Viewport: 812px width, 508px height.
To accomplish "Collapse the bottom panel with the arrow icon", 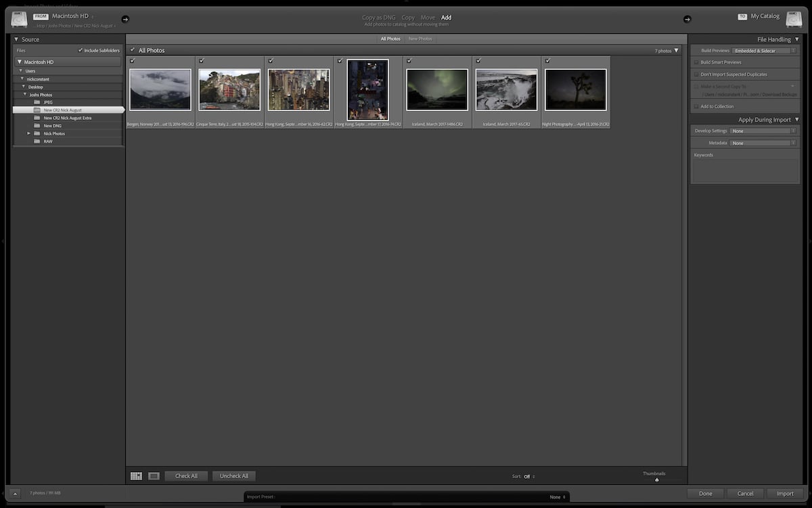I will [16, 493].
